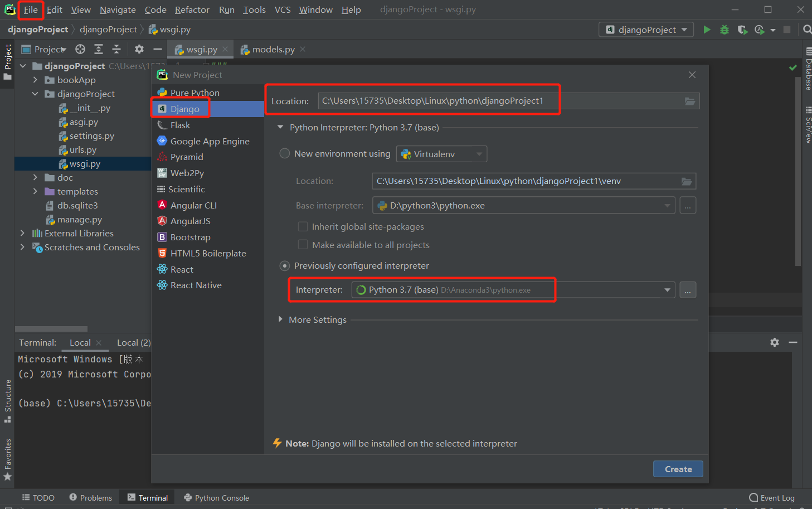Select Previously configured interpreter radio button
This screenshot has height=509, width=812.
click(x=285, y=266)
